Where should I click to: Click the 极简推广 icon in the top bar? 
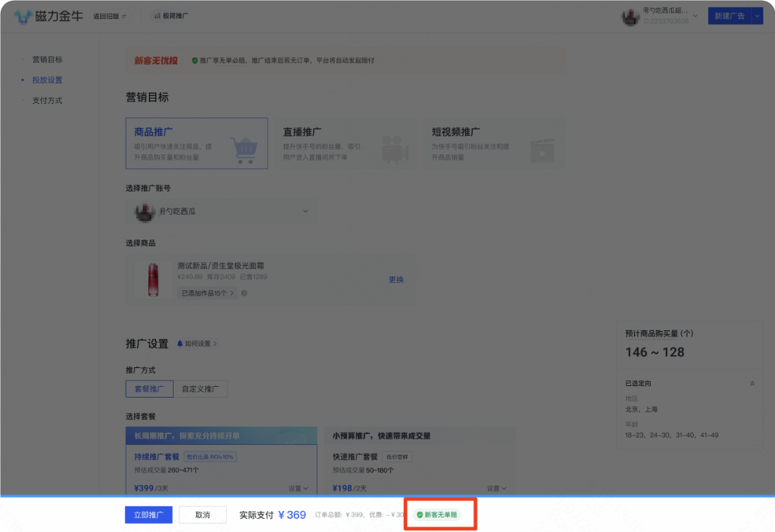(x=156, y=15)
